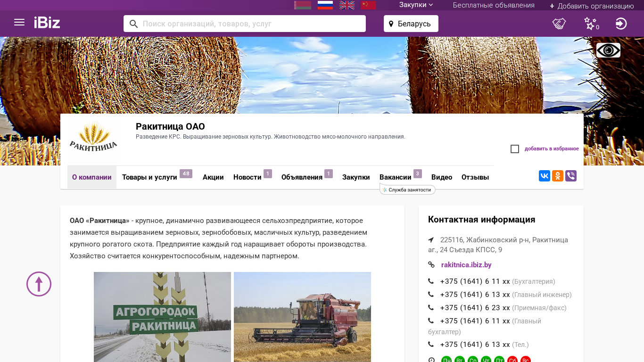Reveal the Главный инженер phone number
Image resolution: width=644 pixels, height=362 pixels.
[x=475, y=295]
